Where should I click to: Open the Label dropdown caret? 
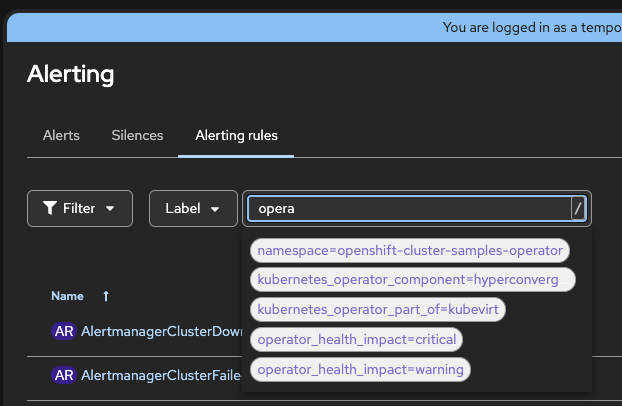[215, 209]
